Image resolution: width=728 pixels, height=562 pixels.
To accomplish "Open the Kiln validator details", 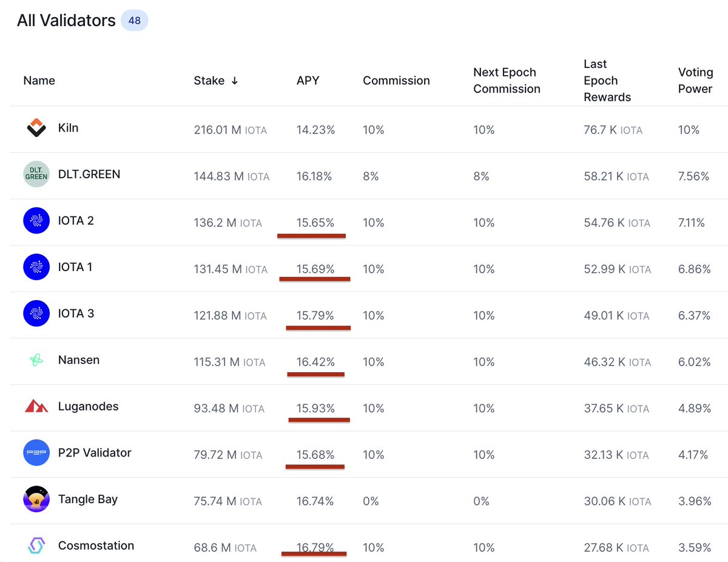I will [x=68, y=128].
